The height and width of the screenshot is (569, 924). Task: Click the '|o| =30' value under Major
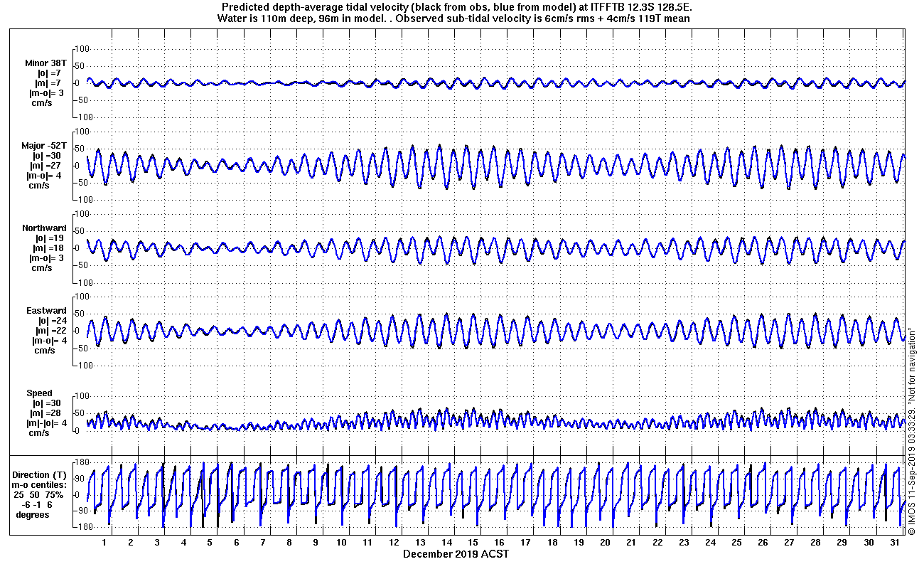click(x=49, y=156)
